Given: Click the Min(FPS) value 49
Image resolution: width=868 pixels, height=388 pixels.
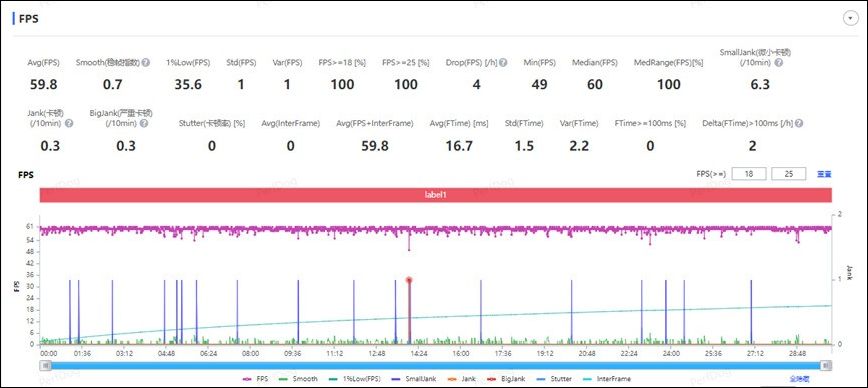Looking at the screenshot, I should click(x=539, y=85).
